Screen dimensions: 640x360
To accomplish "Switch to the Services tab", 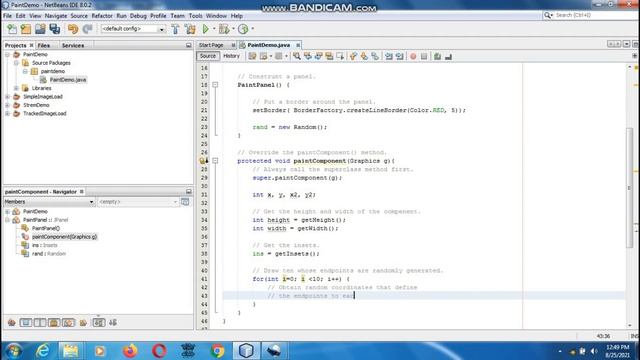I will point(73,45).
